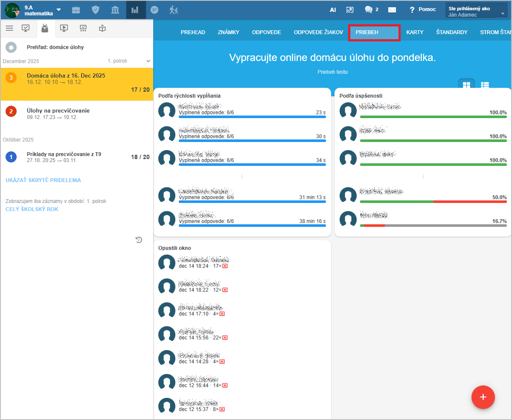Click the CELÝ ŠKOLSKÝ ROK link
The width and height of the screenshot is (512, 420).
pos(32,209)
